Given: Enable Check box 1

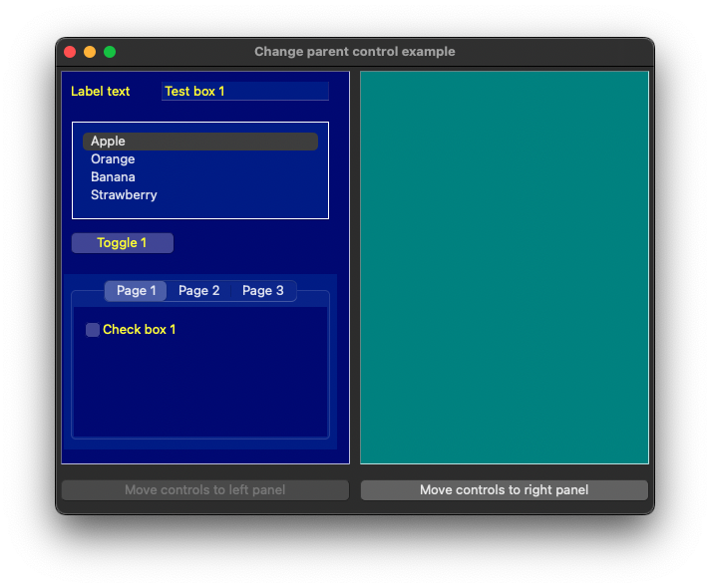Looking at the screenshot, I should 93,330.
